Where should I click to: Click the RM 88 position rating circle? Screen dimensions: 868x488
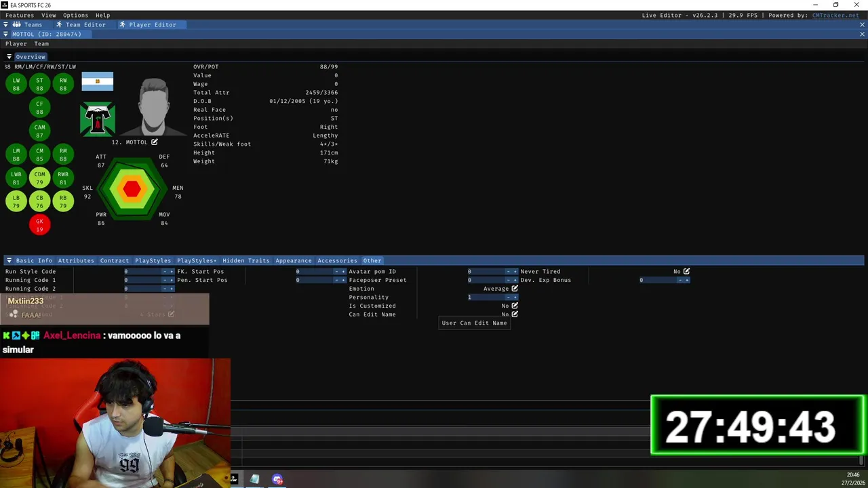click(63, 155)
